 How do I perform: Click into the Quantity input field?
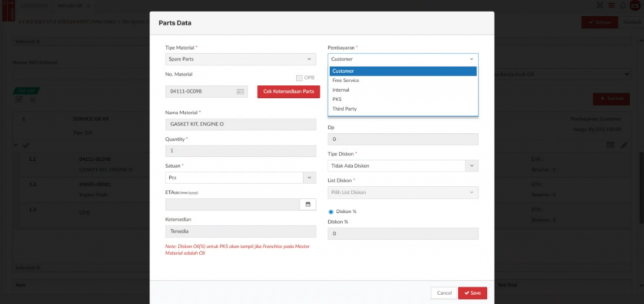pyautogui.click(x=240, y=151)
